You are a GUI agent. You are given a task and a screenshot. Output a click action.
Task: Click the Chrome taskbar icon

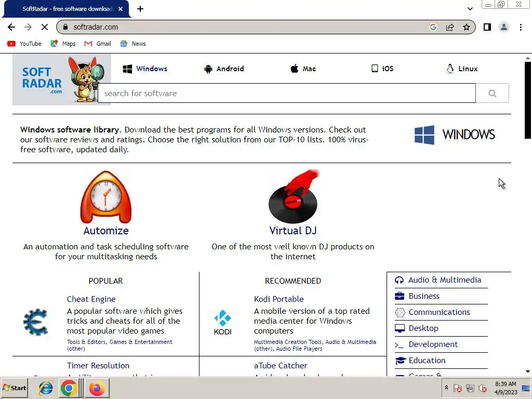click(69, 388)
